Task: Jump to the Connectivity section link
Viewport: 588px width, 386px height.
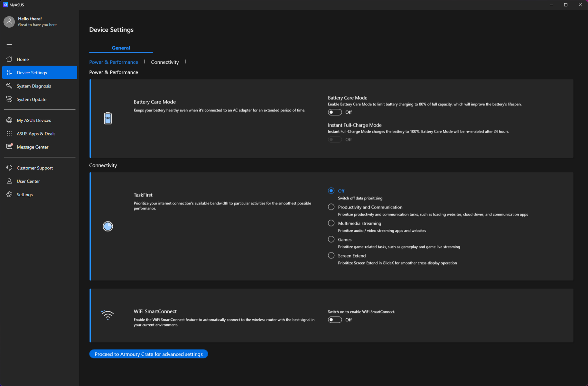Action: click(165, 62)
